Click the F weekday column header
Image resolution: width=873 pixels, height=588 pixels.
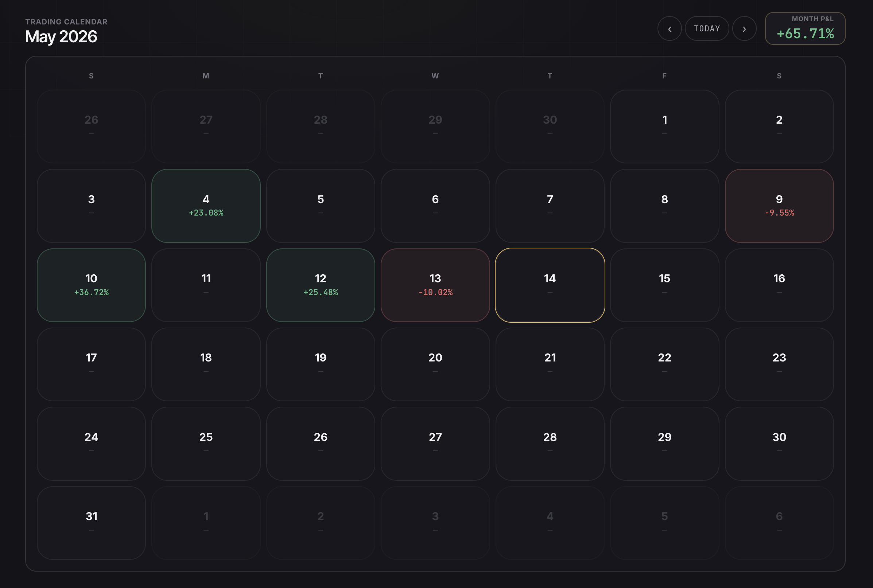664,76
